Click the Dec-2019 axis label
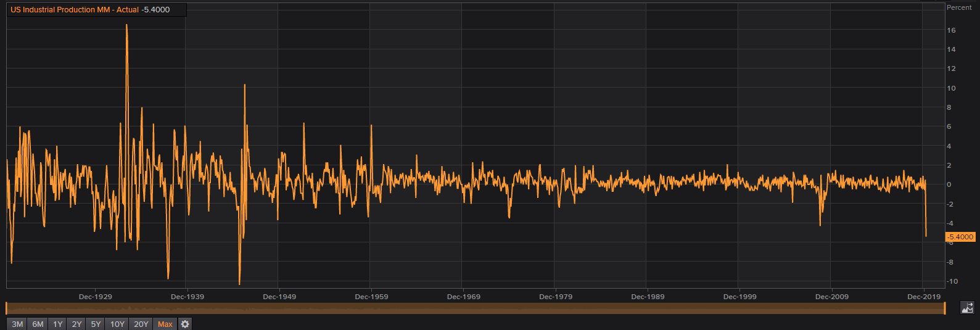The width and height of the screenshot is (980, 330). [x=924, y=297]
